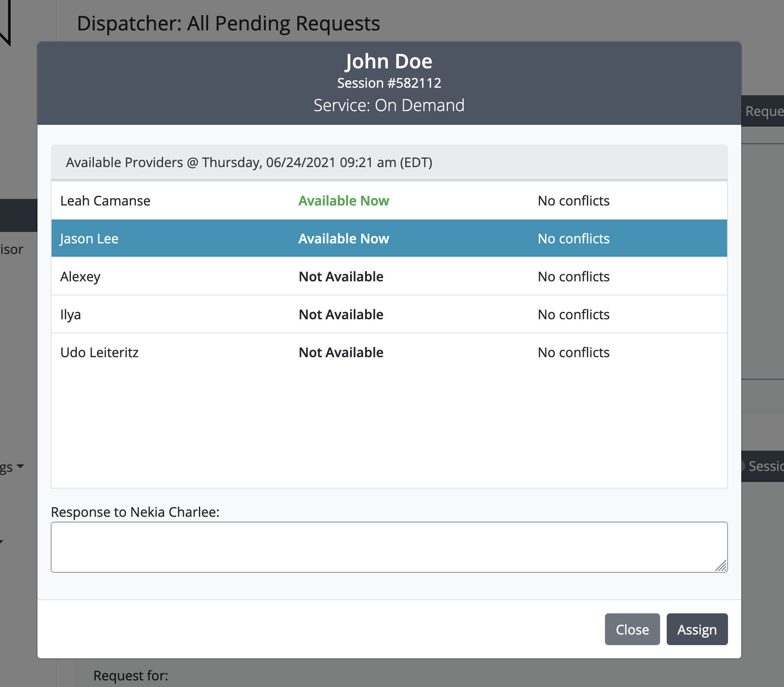This screenshot has width=784, height=687.
Task: Click Leah Camanse's green Available Now status
Action: pyautogui.click(x=343, y=201)
